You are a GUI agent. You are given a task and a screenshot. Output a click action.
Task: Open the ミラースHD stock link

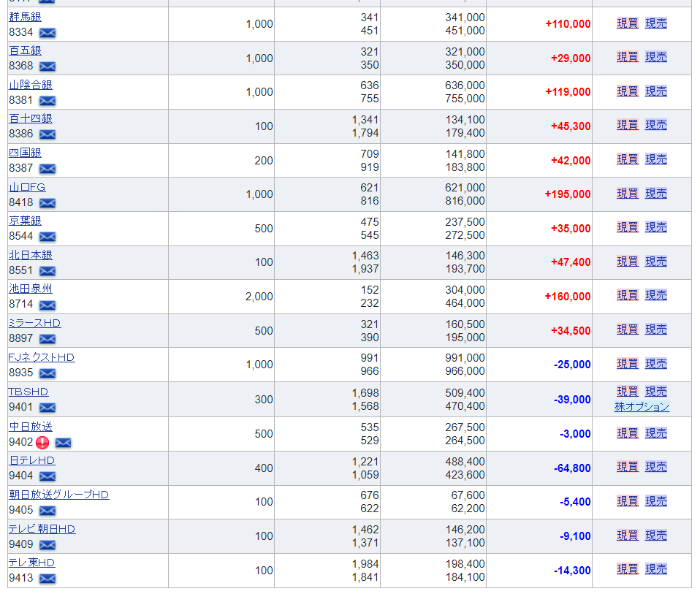click(x=35, y=323)
